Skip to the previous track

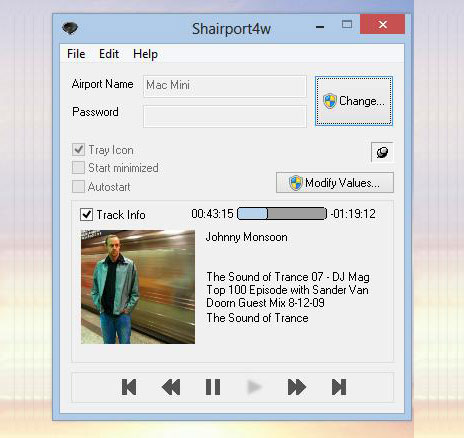pos(129,387)
